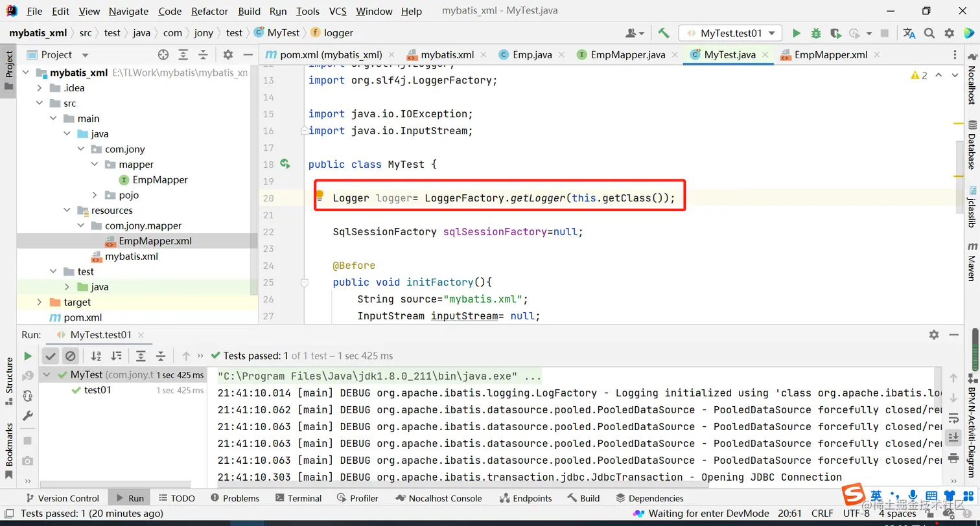Click the UTF-8 encoding in status bar
The width and height of the screenshot is (980, 526).
[x=856, y=514]
